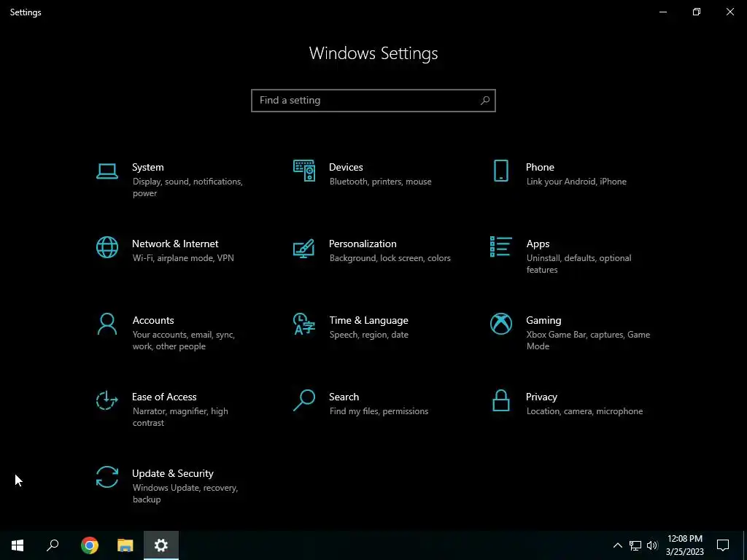Launch Google Chrome from taskbar
The image size is (747, 560).
90,545
